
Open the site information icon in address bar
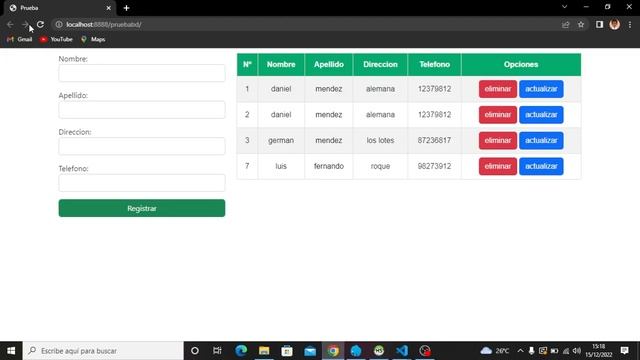pos(59,24)
